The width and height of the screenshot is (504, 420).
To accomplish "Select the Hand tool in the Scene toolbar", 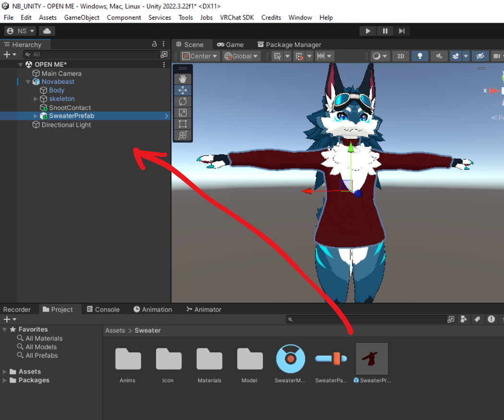I will coord(182,79).
